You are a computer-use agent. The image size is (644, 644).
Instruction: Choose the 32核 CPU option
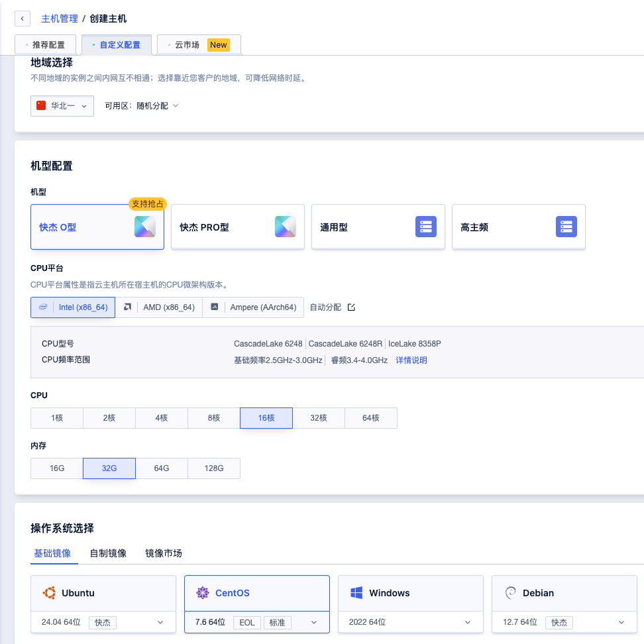[319, 418]
